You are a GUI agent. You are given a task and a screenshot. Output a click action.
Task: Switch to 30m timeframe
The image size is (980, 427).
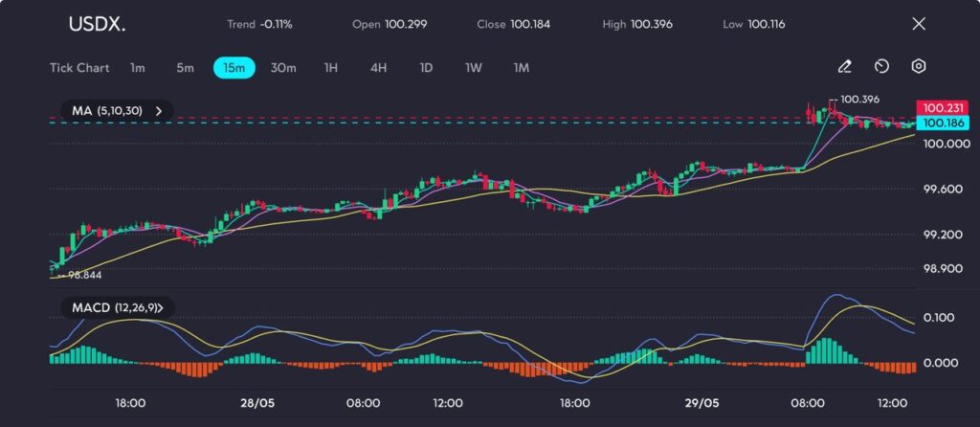tap(283, 68)
